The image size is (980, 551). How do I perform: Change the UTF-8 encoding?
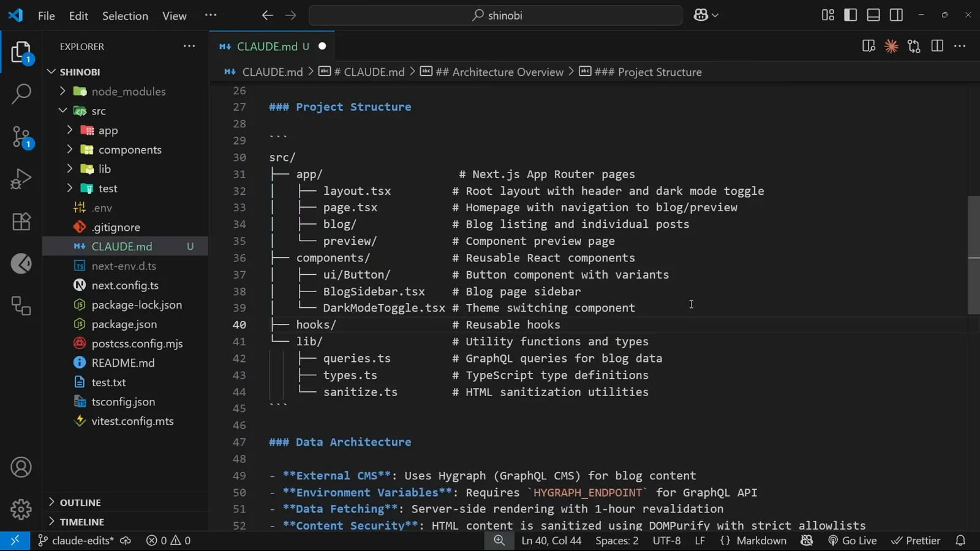pos(666,541)
